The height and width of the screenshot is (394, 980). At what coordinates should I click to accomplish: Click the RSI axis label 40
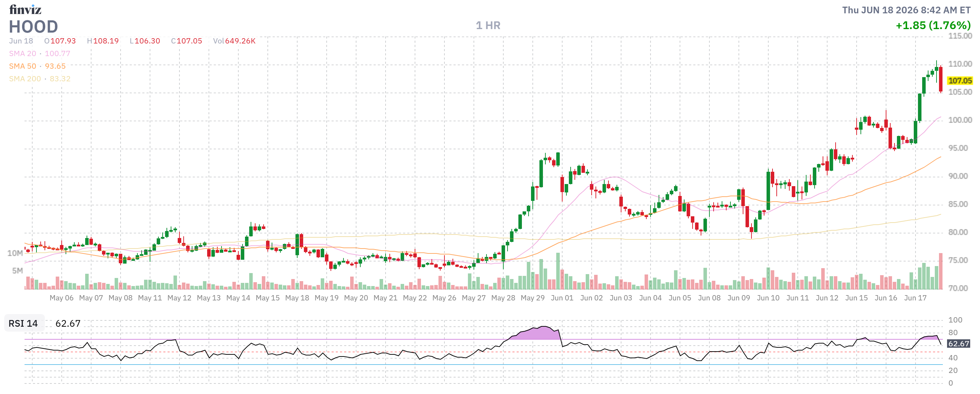tap(953, 358)
